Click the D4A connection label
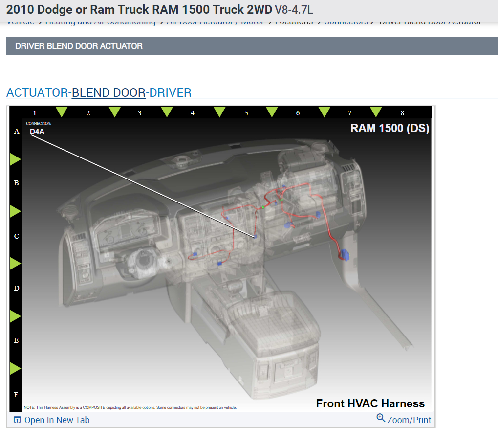 tap(37, 131)
